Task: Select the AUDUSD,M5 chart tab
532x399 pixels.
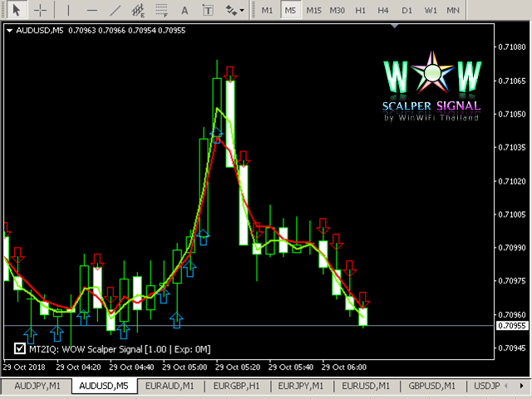Action: click(104, 386)
